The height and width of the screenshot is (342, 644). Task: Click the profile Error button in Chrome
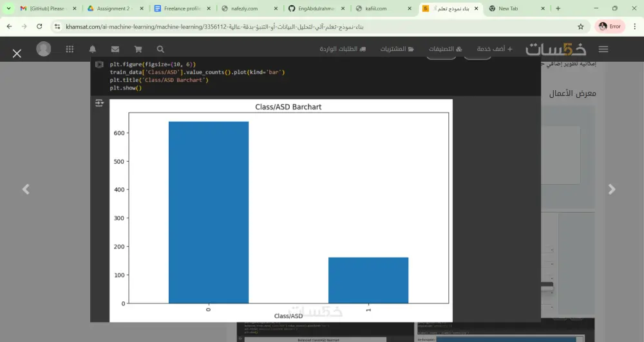click(x=610, y=26)
